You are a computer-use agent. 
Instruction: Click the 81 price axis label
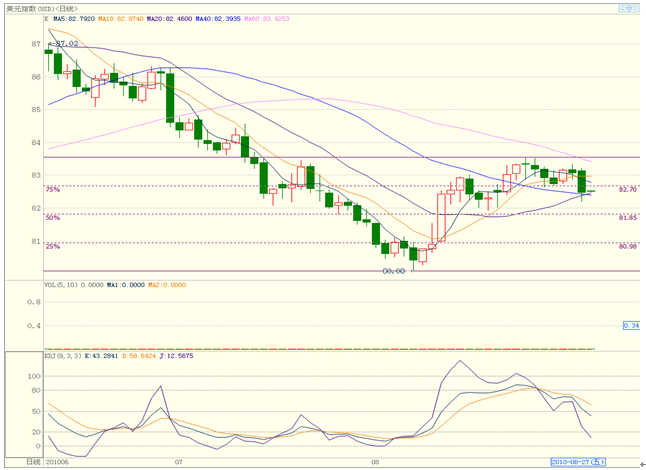pyautogui.click(x=36, y=241)
